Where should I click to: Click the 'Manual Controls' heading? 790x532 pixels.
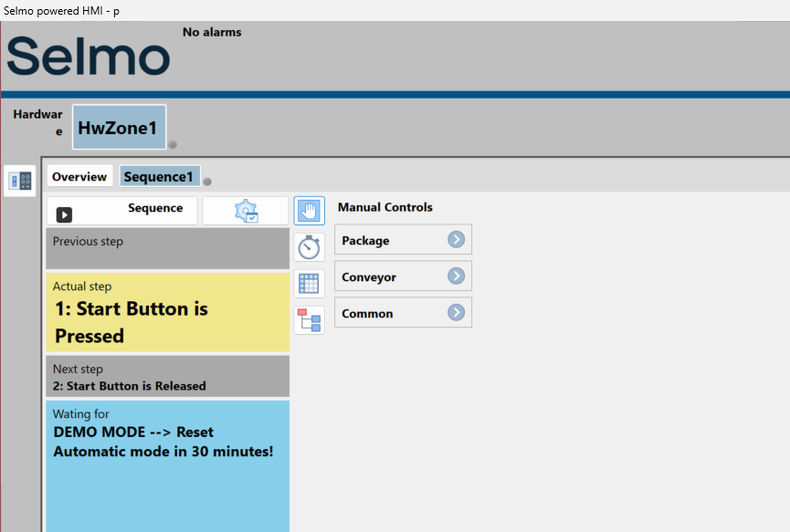tap(385, 207)
